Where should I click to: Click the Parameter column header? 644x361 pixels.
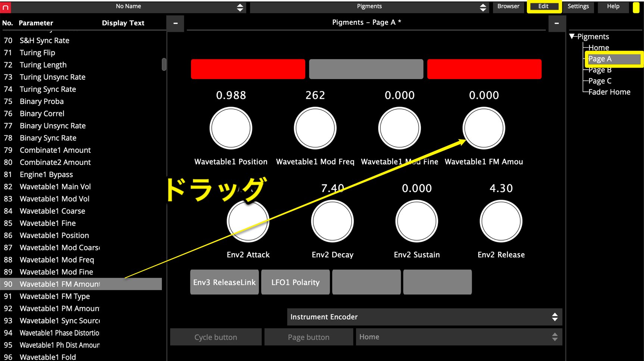point(36,23)
